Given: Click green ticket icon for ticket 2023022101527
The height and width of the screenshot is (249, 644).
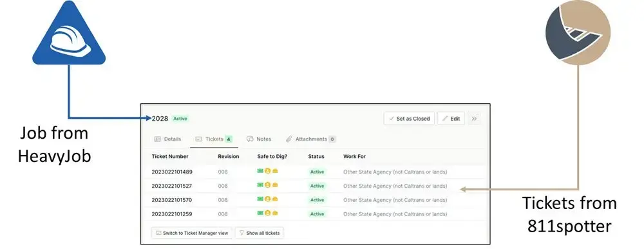Looking at the screenshot, I should pyautogui.click(x=260, y=184).
